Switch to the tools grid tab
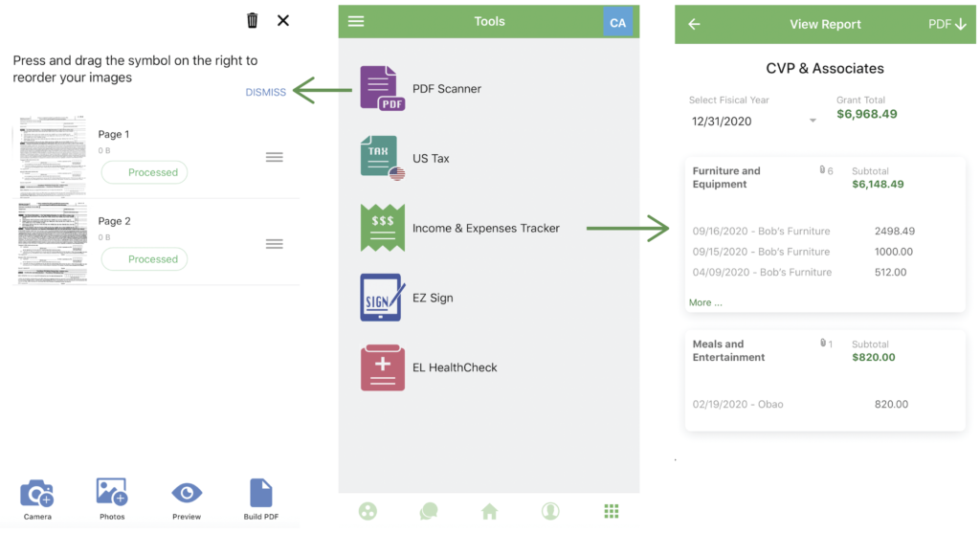Viewport: 980px width, 533px height. coord(612,511)
